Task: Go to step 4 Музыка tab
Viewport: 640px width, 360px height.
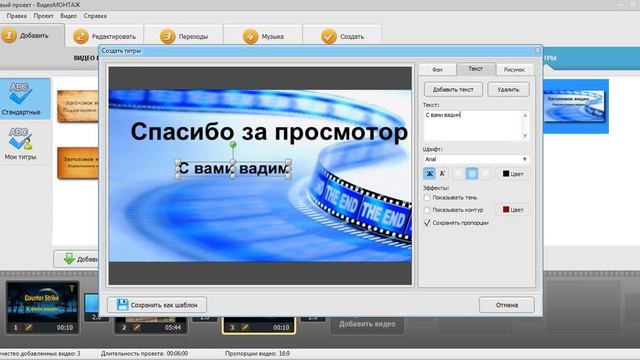Action: point(263,36)
